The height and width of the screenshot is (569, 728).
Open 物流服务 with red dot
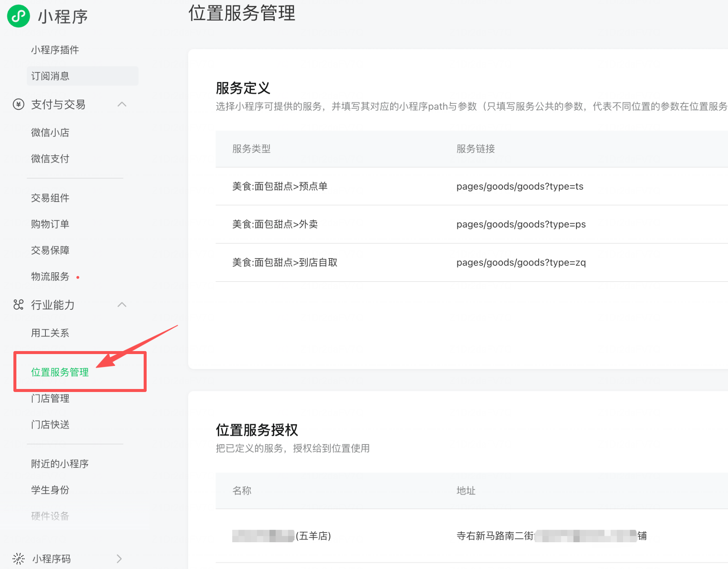[x=50, y=276]
